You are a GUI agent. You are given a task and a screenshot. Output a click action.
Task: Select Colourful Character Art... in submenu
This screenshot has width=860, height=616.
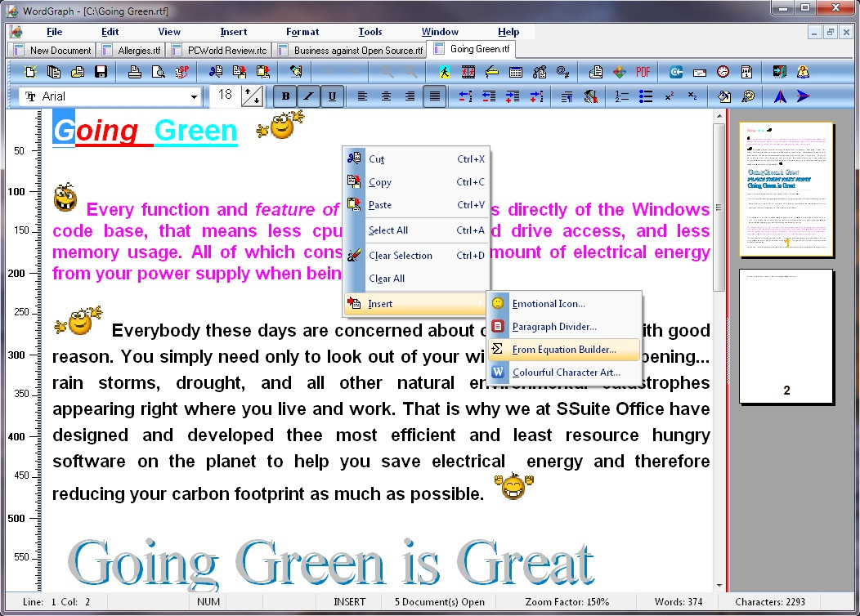pyautogui.click(x=563, y=373)
